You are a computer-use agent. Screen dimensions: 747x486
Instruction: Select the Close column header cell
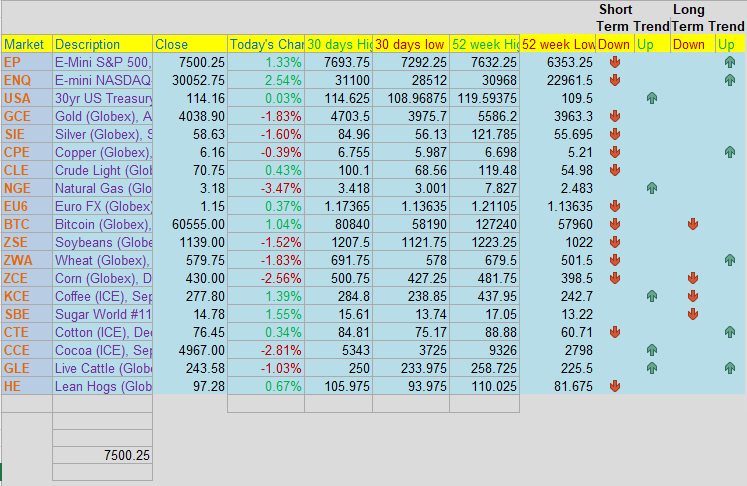click(190, 44)
